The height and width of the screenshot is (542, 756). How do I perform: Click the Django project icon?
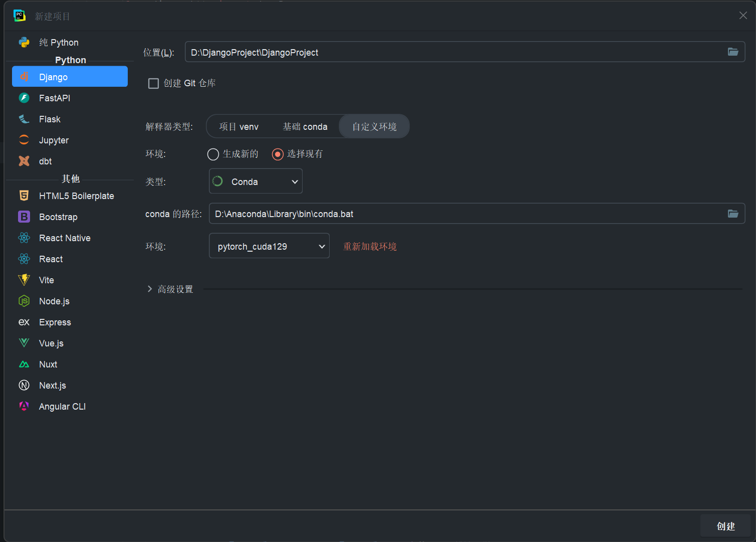pyautogui.click(x=24, y=77)
